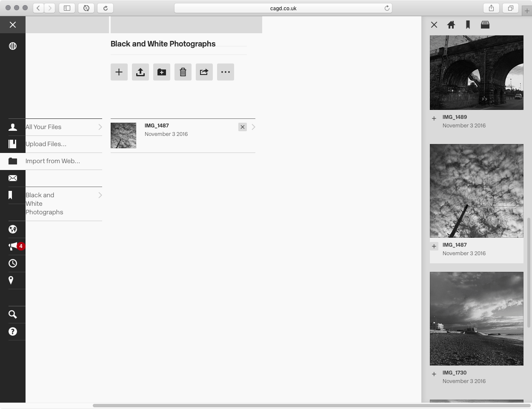
Task: Click the horizontal scrollbar at the bottom
Action: tap(312, 406)
